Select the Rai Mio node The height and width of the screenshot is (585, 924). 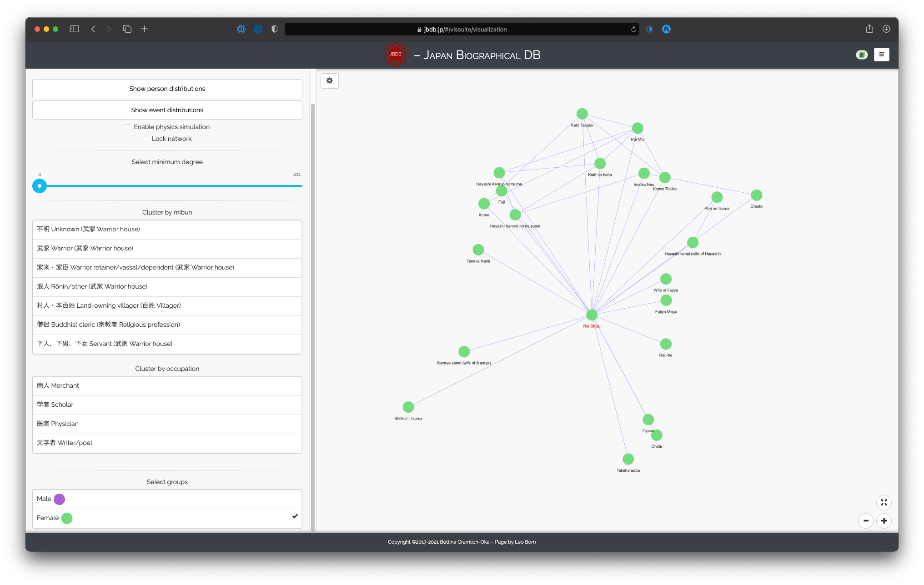[638, 128]
